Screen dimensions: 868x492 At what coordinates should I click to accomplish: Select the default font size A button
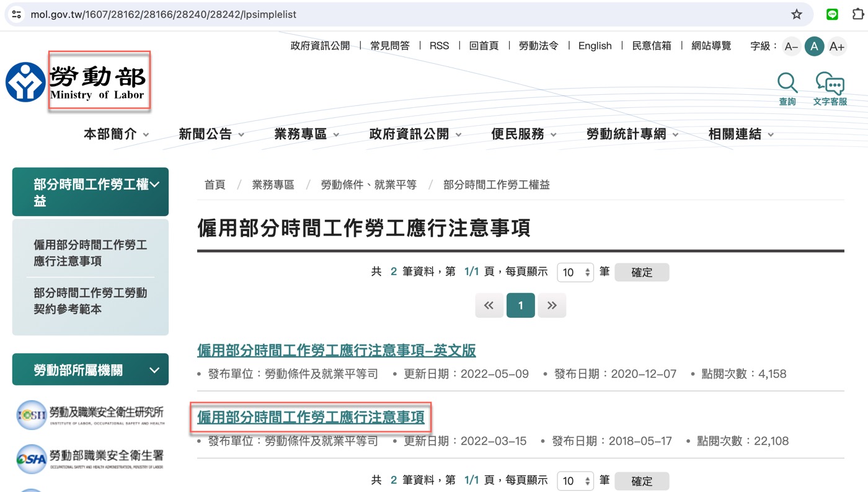click(x=814, y=46)
